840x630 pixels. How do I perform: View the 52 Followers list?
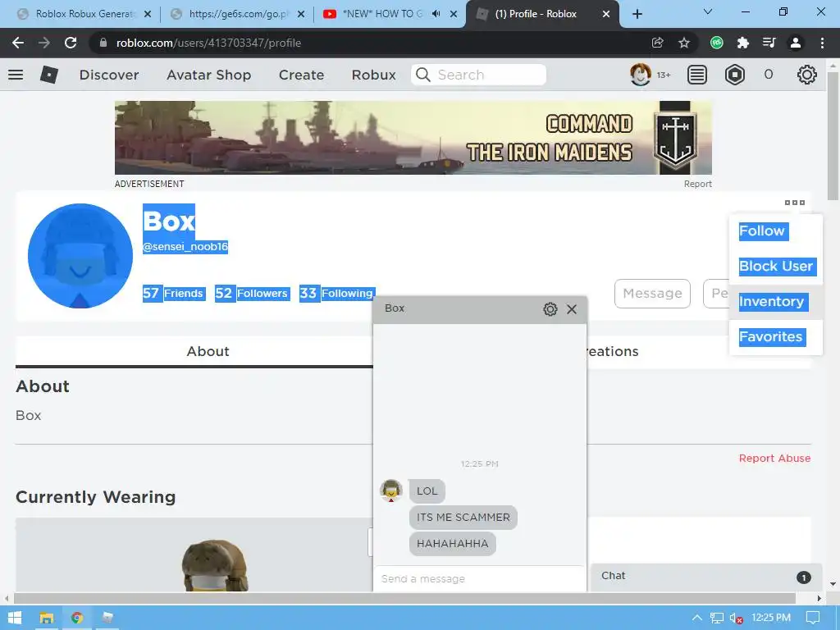(253, 293)
